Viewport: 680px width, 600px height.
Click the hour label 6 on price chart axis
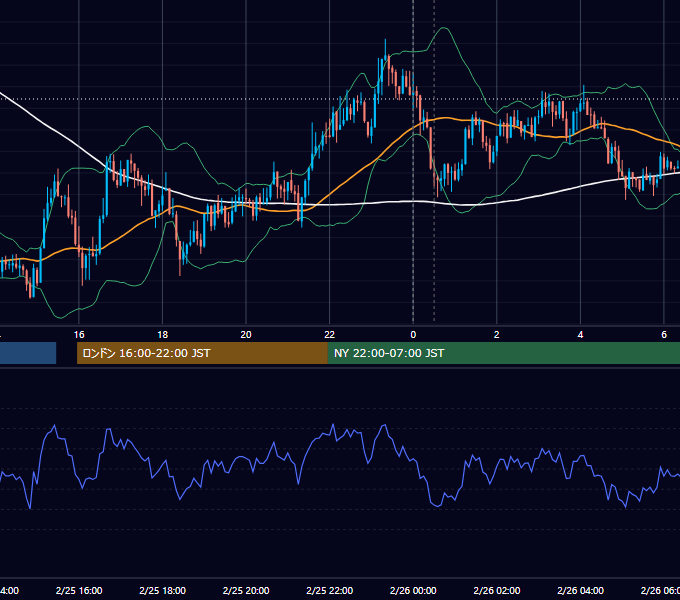point(664,335)
